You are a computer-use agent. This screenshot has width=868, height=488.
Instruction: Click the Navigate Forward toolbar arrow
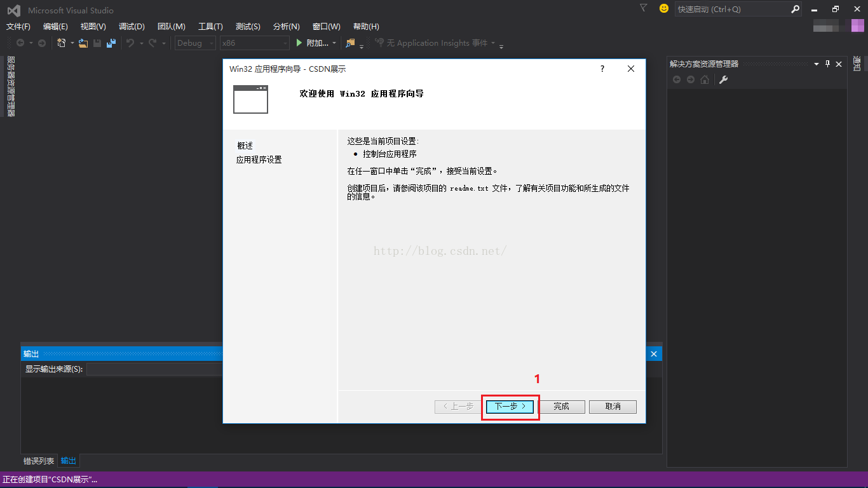click(42, 43)
